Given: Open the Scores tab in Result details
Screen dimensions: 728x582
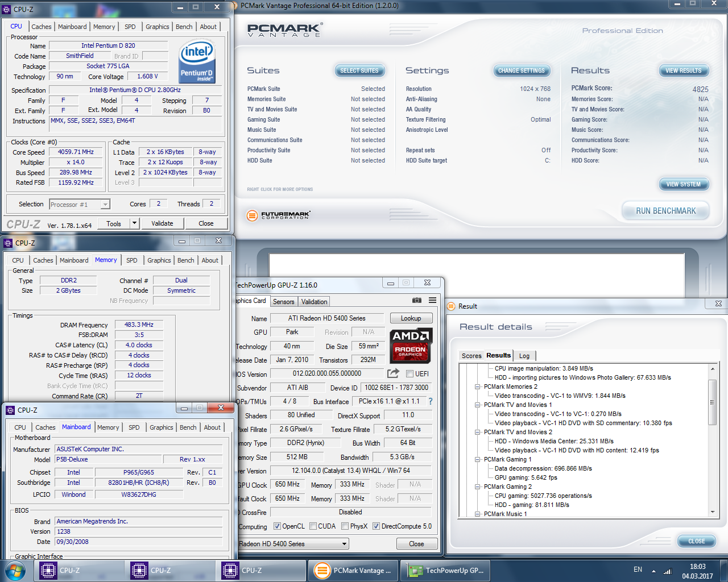Looking at the screenshot, I should tap(471, 356).
